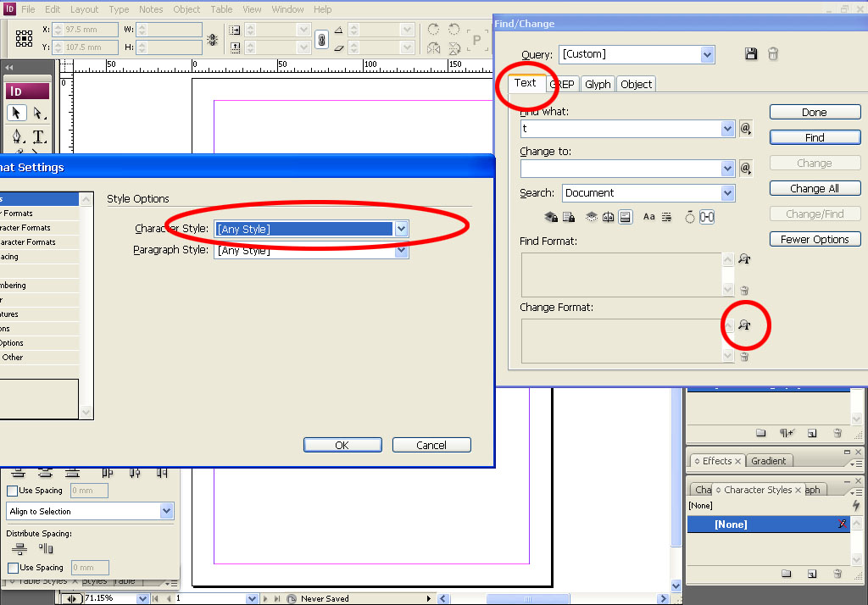Enable Use Spacing under Distribute Objects

pyautogui.click(x=13, y=491)
